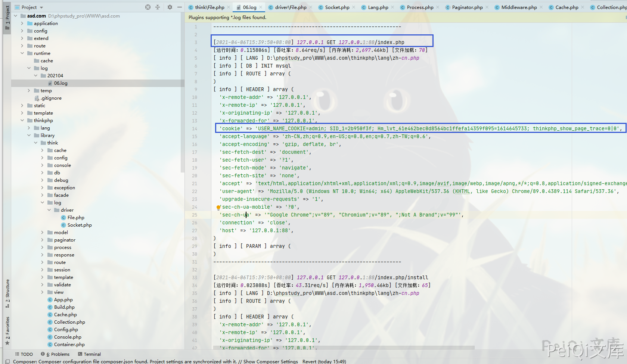Open the Structure tool window
627x364 pixels.
pyautogui.click(x=7, y=293)
